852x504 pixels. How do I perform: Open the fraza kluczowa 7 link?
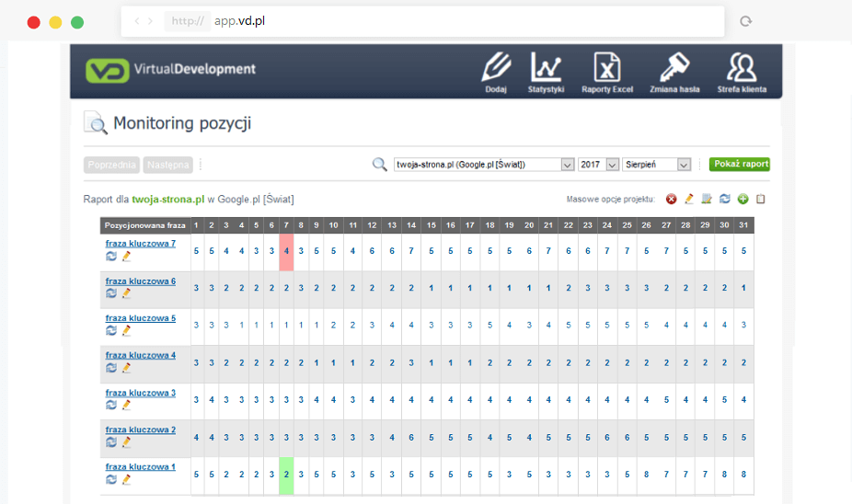[x=140, y=244]
